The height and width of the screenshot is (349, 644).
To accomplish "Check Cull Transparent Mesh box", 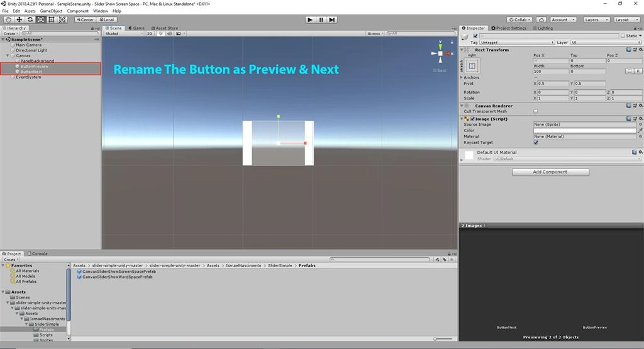I will tap(536, 111).
